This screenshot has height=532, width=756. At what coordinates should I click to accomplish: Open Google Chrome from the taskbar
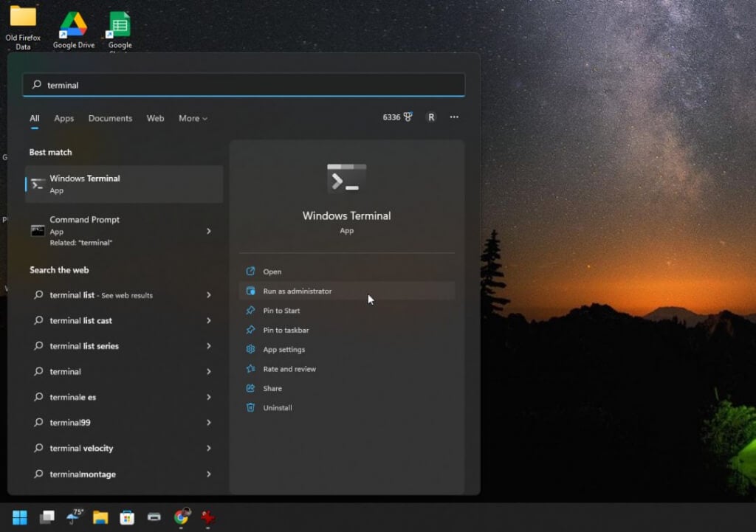pyautogui.click(x=181, y=517)
